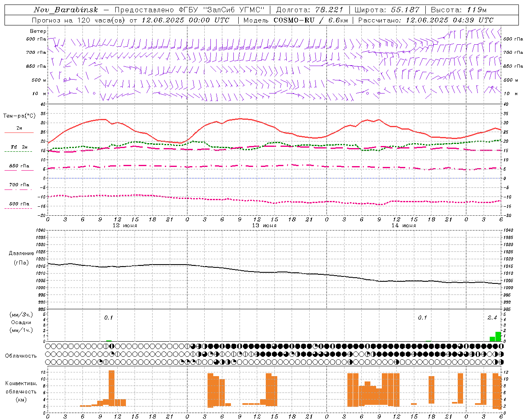
Task: Click the green Td 2м legend entry
Action: pos(19,149)
